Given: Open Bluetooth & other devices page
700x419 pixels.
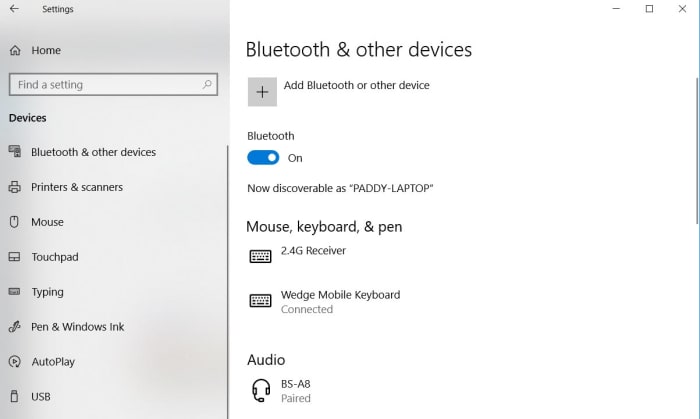Looking at the screenshot, I should [x=93, y=152].
